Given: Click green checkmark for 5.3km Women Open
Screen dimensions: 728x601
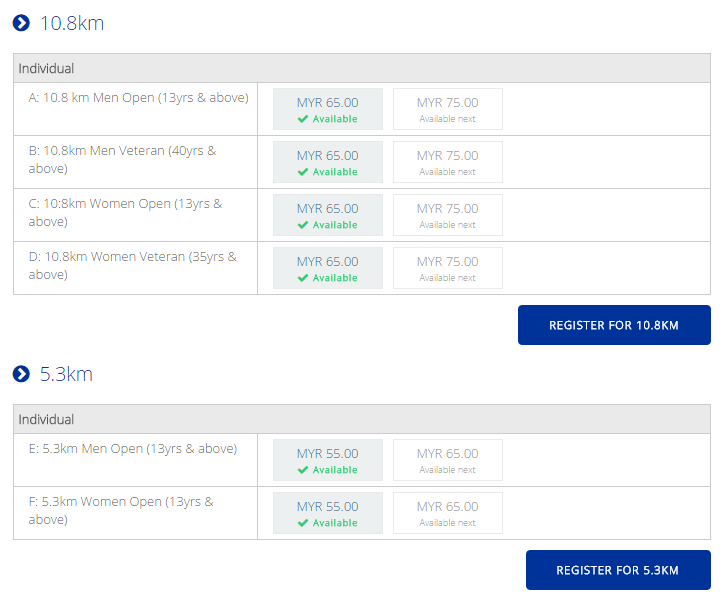Looking at the screenshot, I should 303,523.
